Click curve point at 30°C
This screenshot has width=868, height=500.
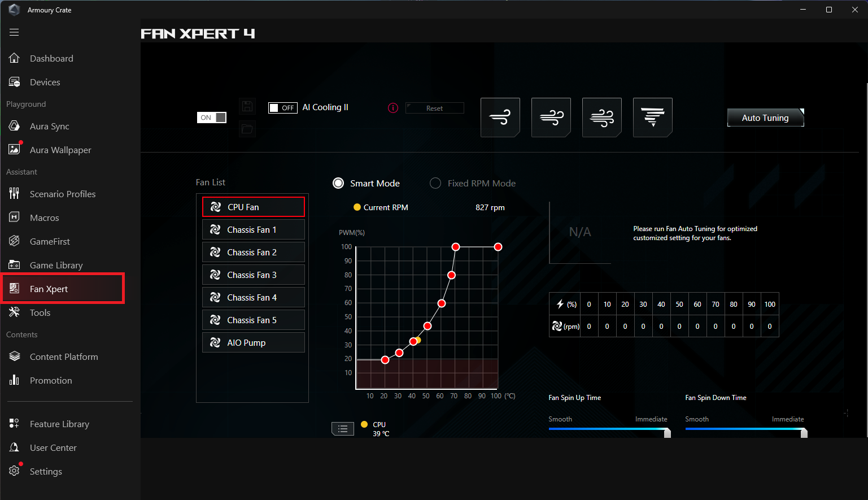click(x=399, y=353)
